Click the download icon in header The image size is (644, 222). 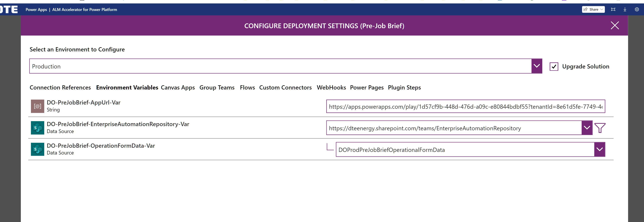pos(625,10)
